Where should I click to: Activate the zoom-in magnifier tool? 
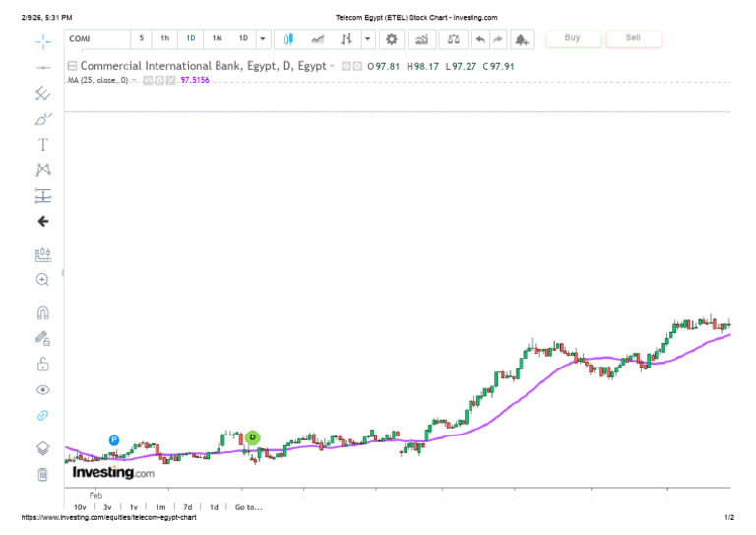tap(43, 279)
